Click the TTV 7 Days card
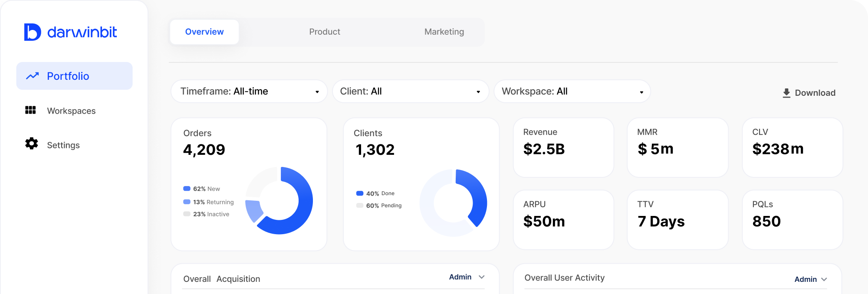 pos(677,220)
